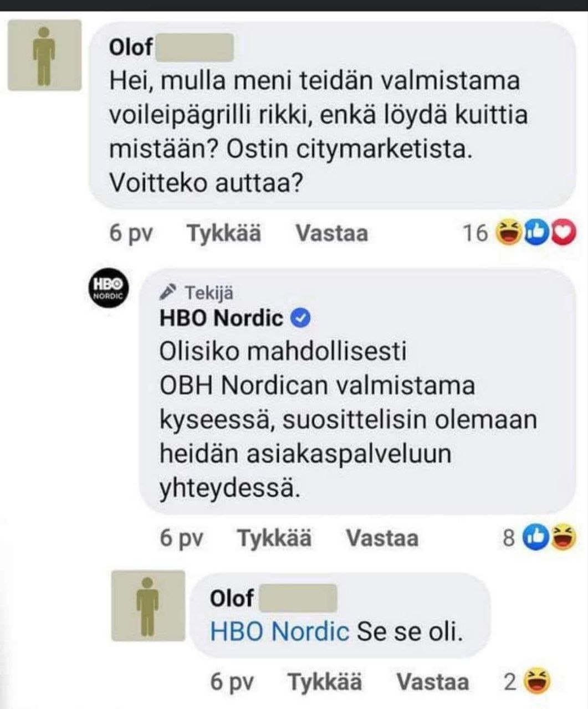
Task: Click the pencil Tekijä author icon
Action: (167, 291)
